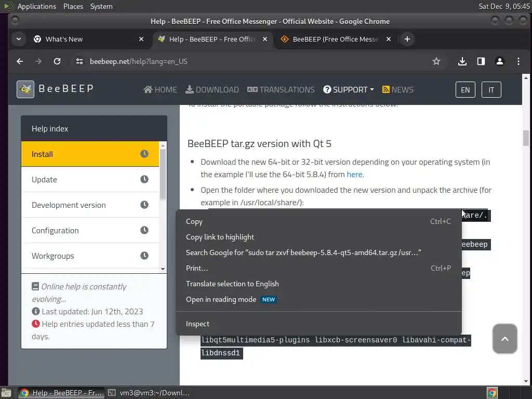
Task: Open the DOWNLOAD page link
Action: (212, 89)
